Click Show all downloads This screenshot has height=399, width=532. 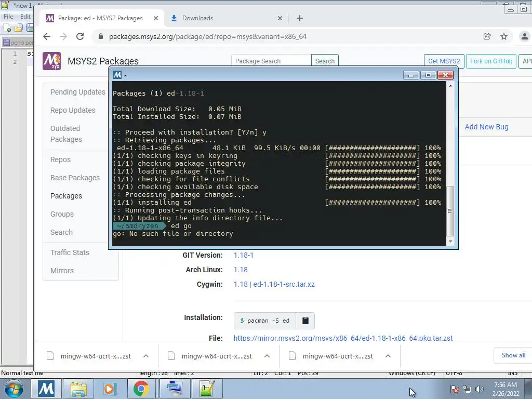[x=513, y=355]
